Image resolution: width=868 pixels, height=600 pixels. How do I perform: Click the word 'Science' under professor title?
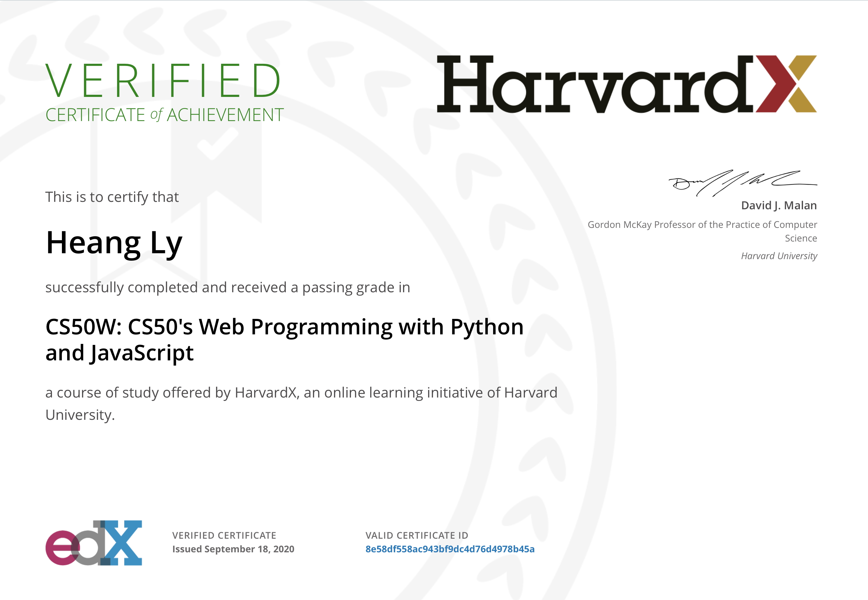(801, 238)
